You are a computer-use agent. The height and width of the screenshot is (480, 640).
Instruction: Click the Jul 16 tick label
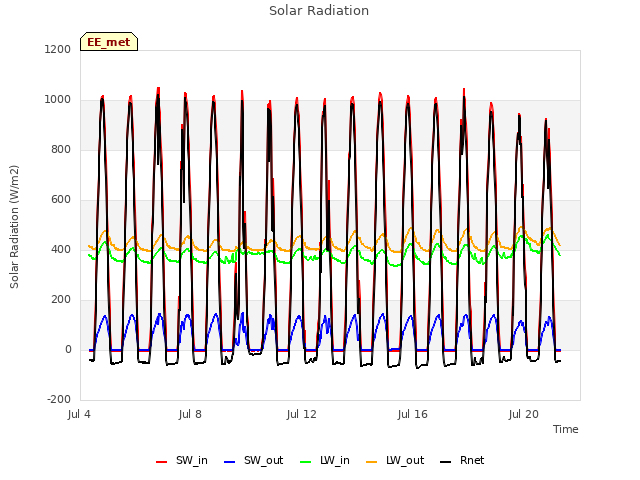pyautogui.click(x=413, y=414)
